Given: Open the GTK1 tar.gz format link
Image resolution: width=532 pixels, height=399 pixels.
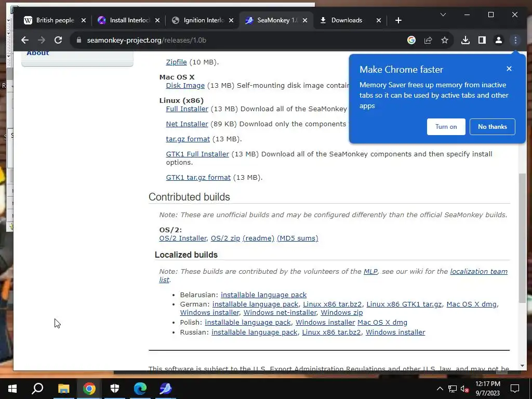Looking at the screenshot, I should tap(198, 178).
